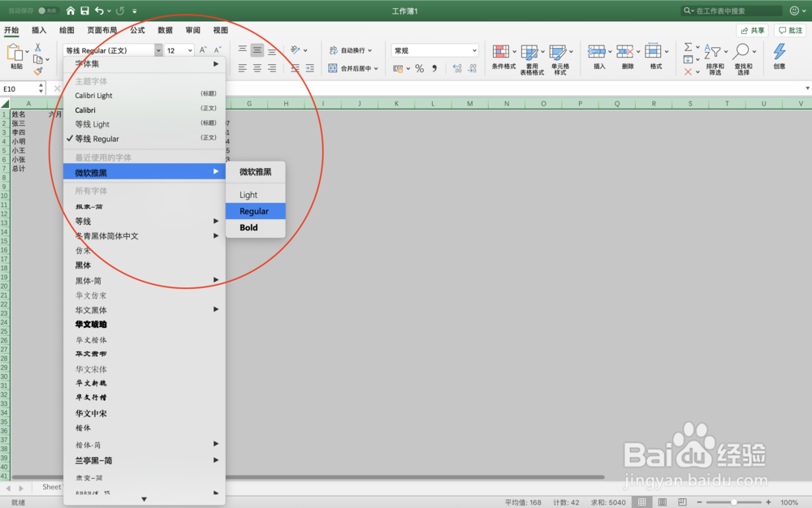
Task: Click the 套用表格格式 table format icon
Action: [x=529, y=52]
